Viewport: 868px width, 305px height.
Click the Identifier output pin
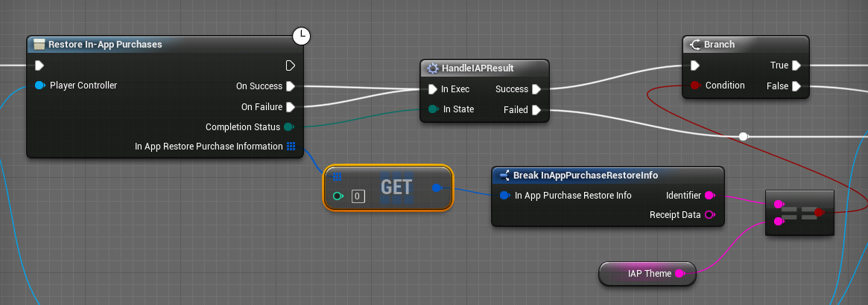[709, 196]
